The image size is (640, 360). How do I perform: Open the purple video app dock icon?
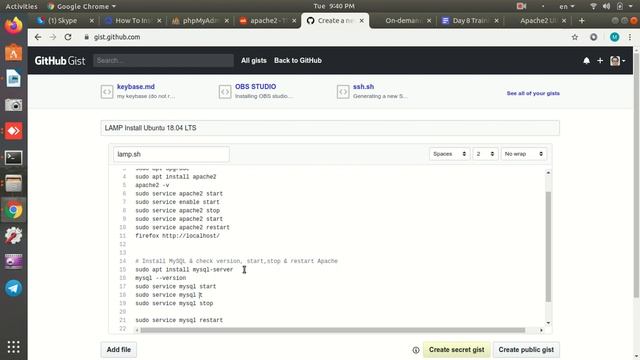13,262
